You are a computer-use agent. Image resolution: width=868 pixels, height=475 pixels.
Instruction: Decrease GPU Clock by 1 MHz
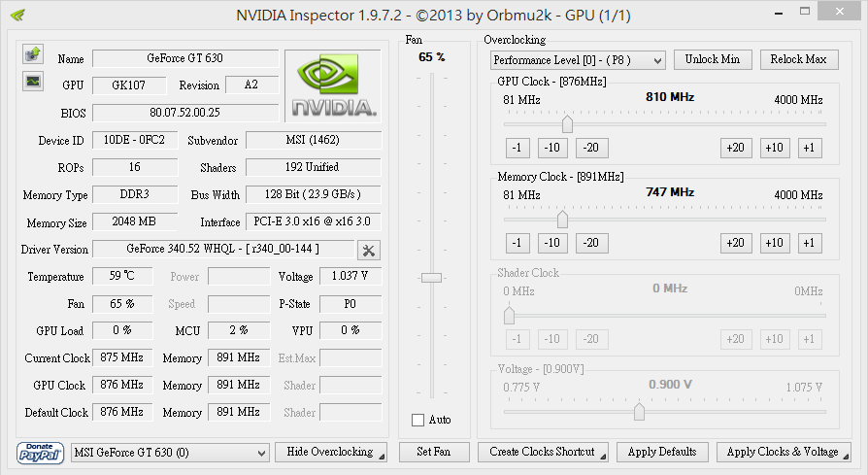[x=517, y=148]
